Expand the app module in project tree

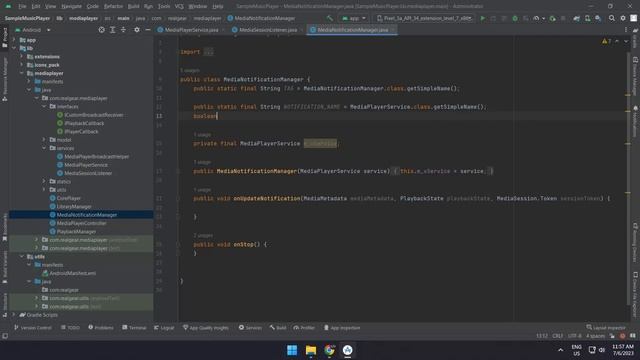tap(14, 40)
